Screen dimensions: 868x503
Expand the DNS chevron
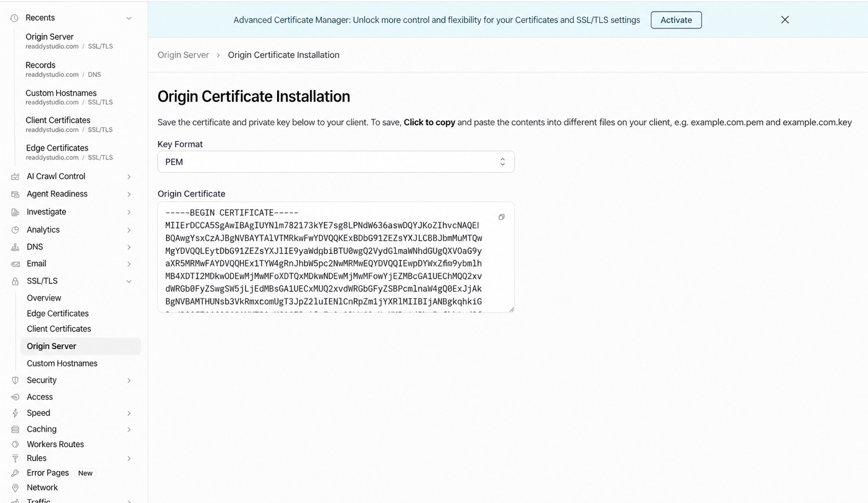pyautogui.click(x=129, y=247)
